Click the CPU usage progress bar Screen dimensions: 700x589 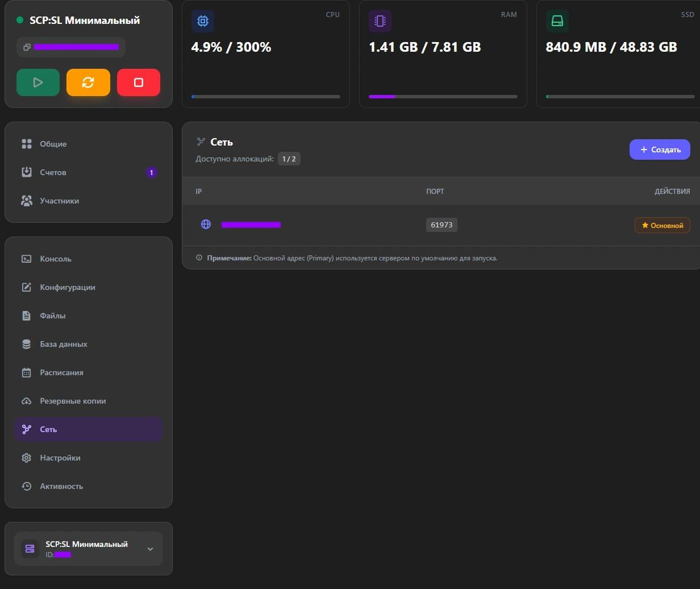[266, 97]
